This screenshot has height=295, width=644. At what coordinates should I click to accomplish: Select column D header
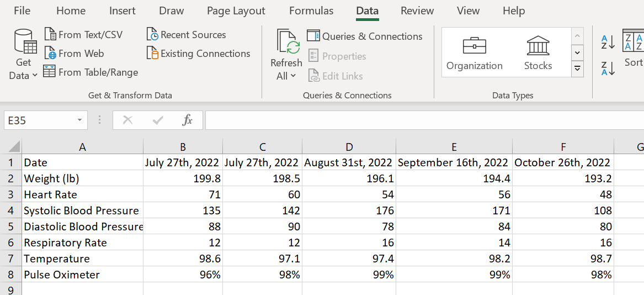tap(349, 147)
